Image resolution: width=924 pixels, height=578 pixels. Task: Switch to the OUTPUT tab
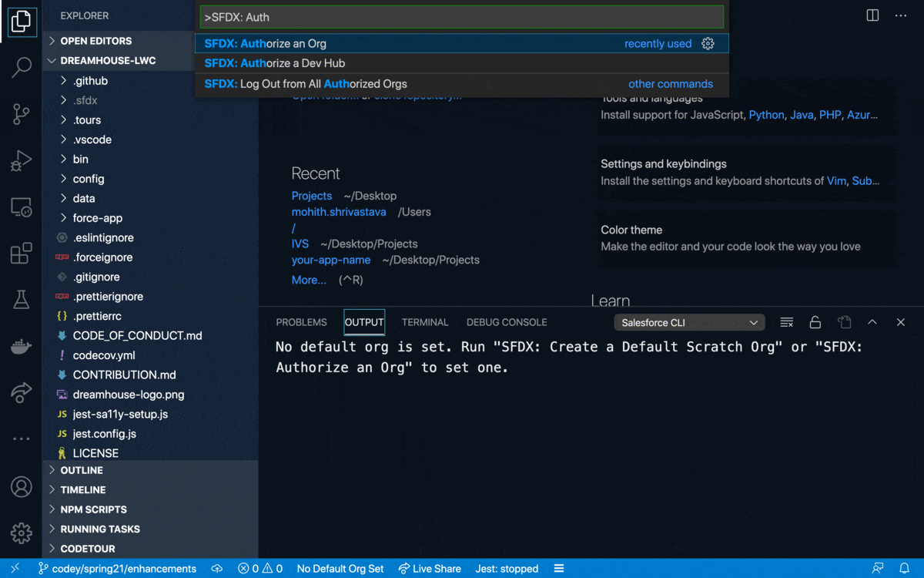[364, 322]
